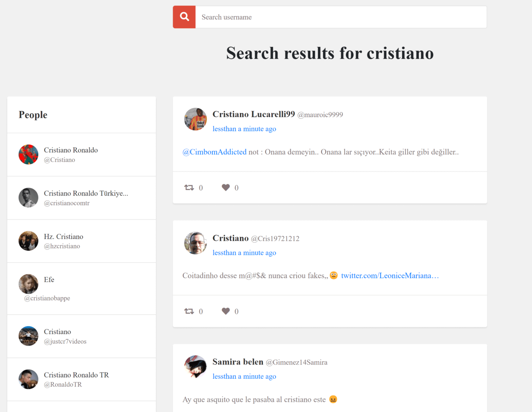Open the @cristianocomtr profile entry

(x=67, y=203)
